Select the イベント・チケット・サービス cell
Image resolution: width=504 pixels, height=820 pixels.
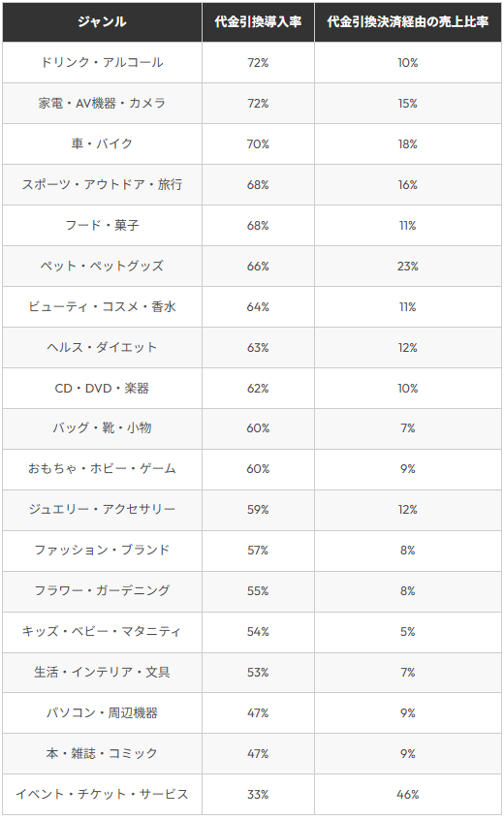coord(102,795)
